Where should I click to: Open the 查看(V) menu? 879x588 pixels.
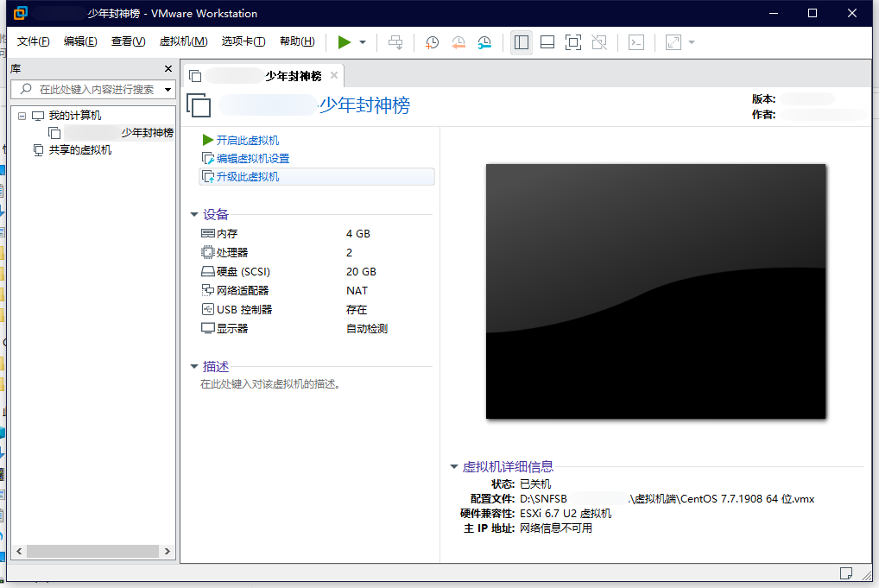coord(128,41)
